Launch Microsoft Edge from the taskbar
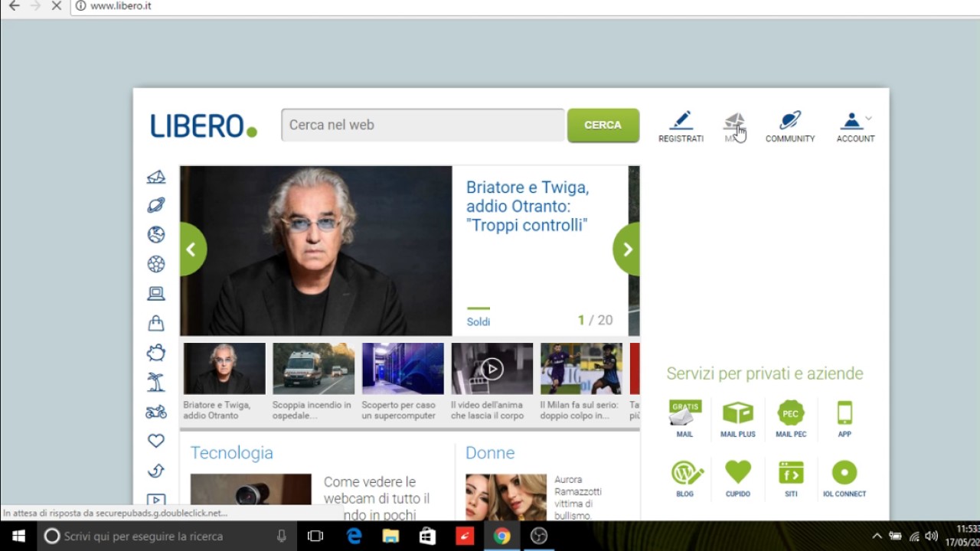 (354, 536)
